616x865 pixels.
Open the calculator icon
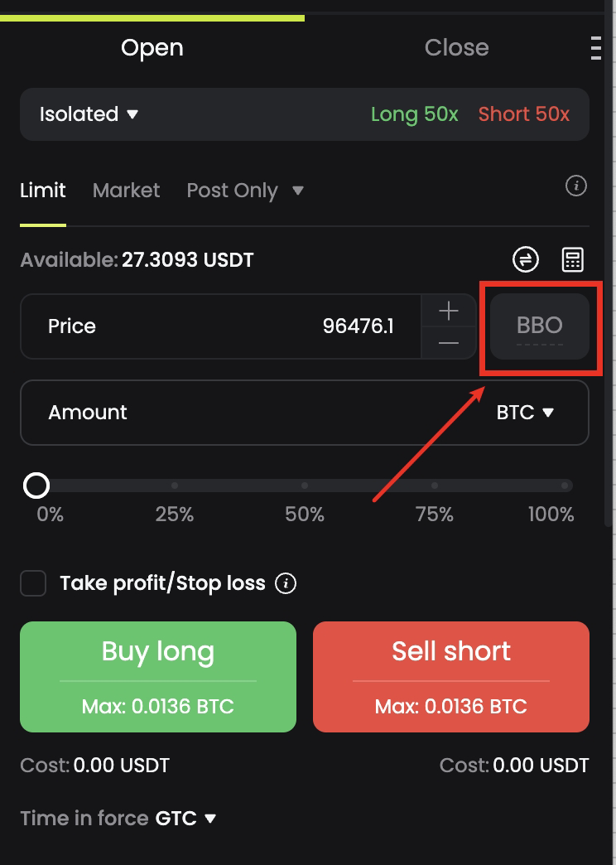573,259
